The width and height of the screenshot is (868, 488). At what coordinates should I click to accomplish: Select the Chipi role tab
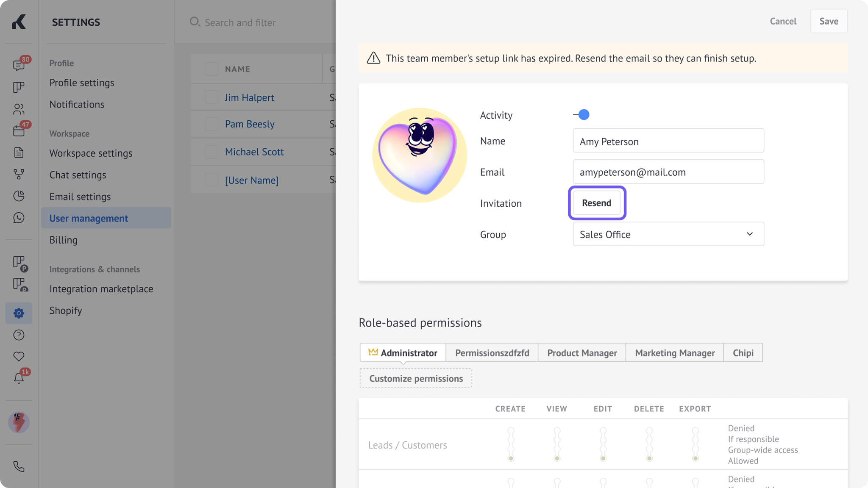tap(743, 353)
